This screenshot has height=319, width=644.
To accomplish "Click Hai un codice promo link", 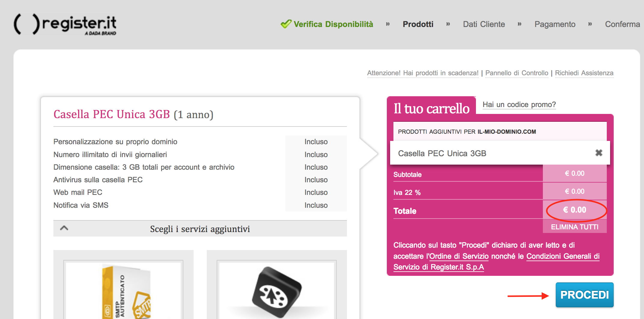I will (519, 105).
